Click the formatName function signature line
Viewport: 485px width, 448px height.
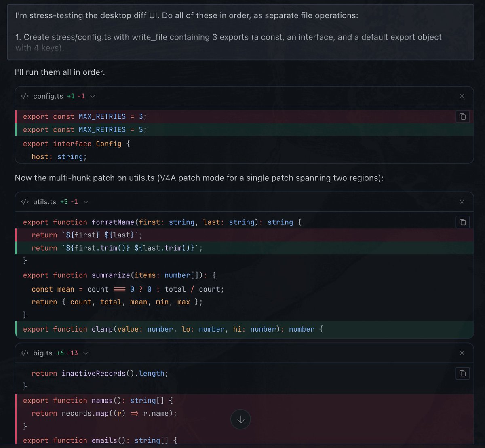[x=162, y=222]
